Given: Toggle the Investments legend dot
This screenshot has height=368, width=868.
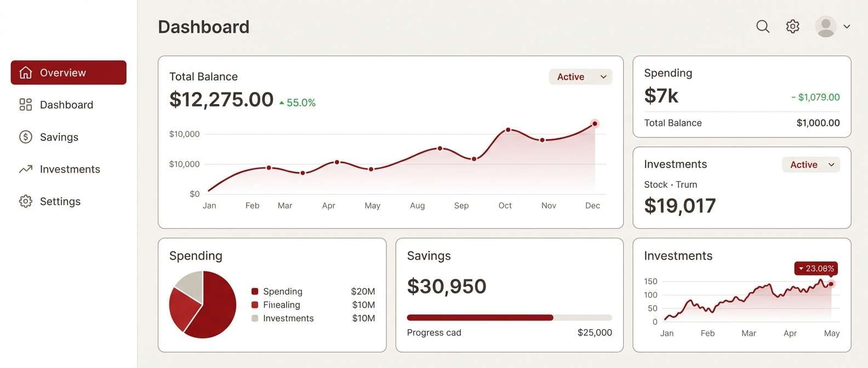Looking at the screenshot, I should click(x=254, y=318).
